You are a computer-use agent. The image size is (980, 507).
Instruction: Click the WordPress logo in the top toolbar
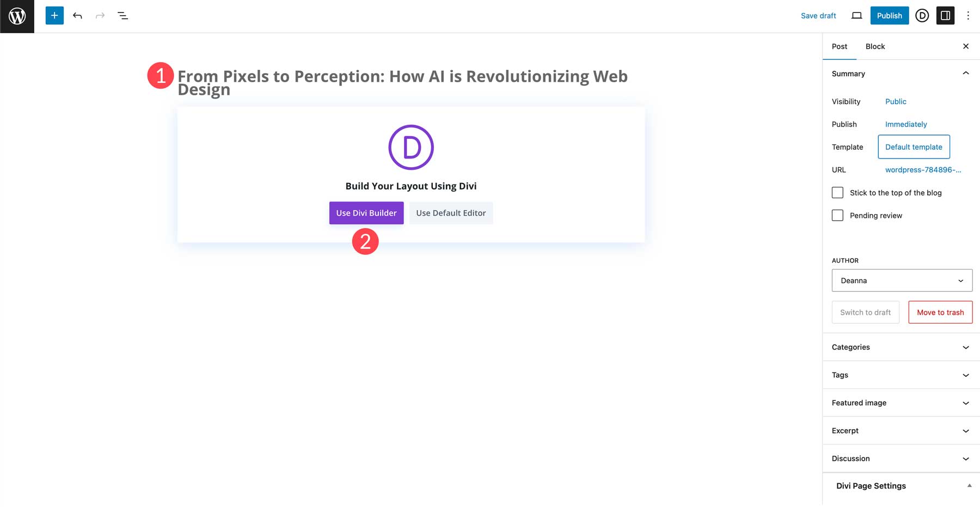(17, 16)
